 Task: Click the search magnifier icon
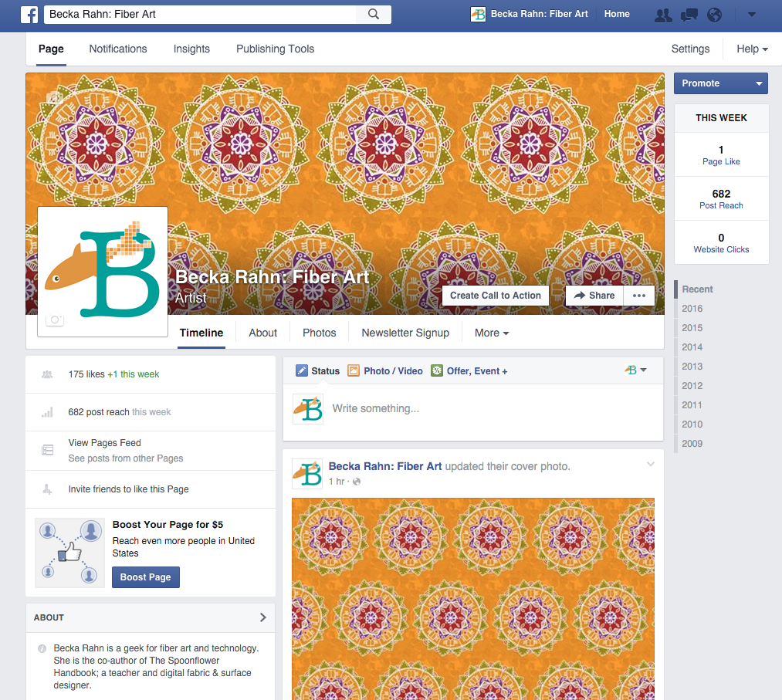click(374, 14)
